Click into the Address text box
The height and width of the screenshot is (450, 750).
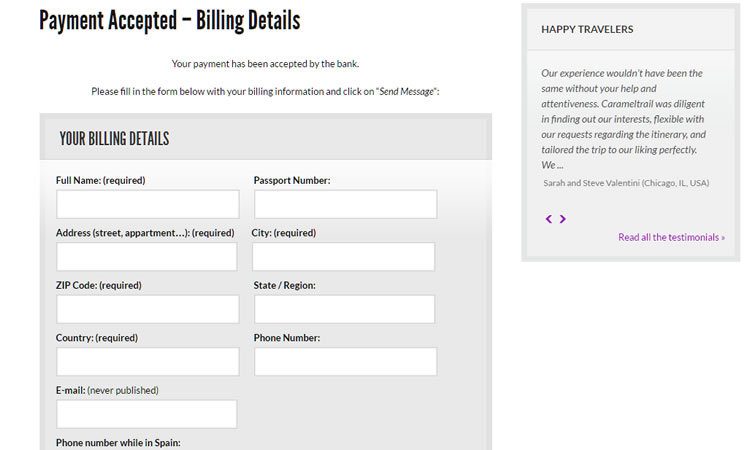click(146, 257)
